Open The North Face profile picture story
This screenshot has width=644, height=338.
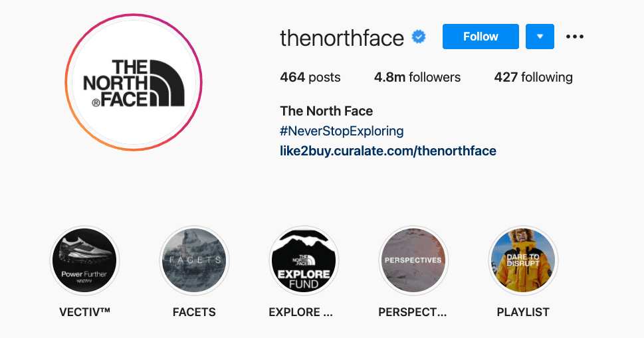[134, 84]
